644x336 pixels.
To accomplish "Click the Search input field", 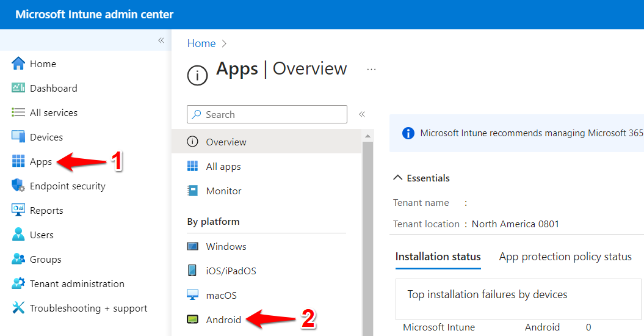I will 267,114.
